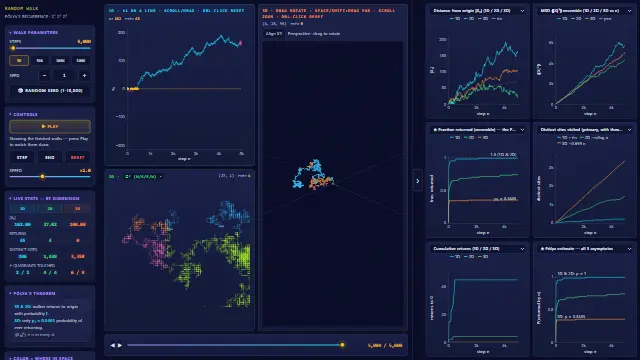Toggle 3D series in Distance chart legend
Screen dimensions: 640x360
(x=482, y=19)
